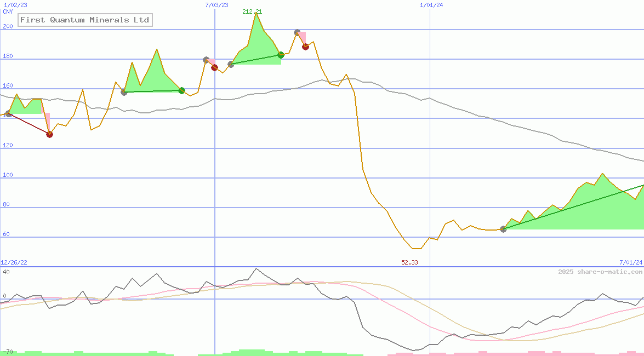Click the 212.21 peak price label
Image resolution: width=644 pixels, height=356 pixels.
tap(252, 12)
